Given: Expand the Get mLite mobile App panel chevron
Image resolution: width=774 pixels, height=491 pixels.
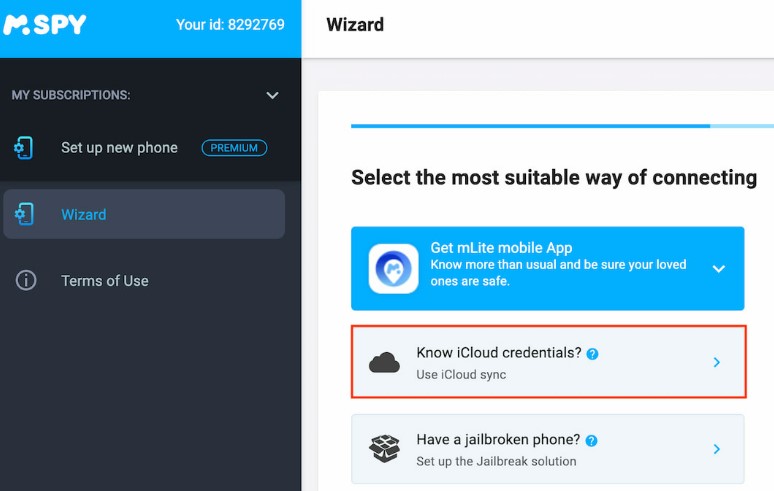Looking at the screenshot, I should [719, 269].
